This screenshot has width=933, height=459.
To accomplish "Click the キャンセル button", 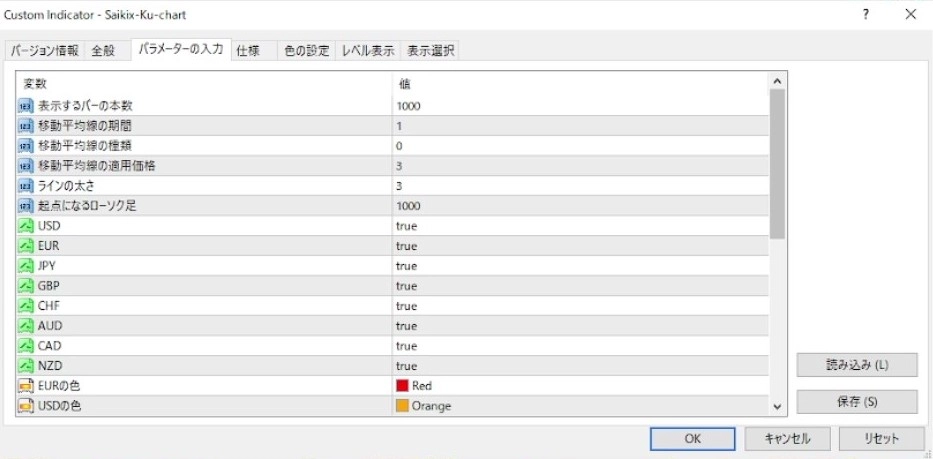I will point(787,439).
